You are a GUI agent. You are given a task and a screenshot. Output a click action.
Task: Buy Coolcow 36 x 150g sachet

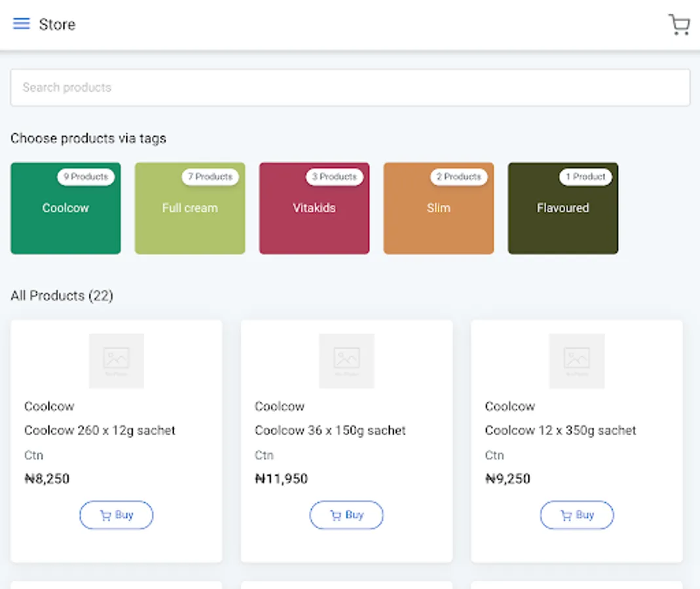(346, 515)
